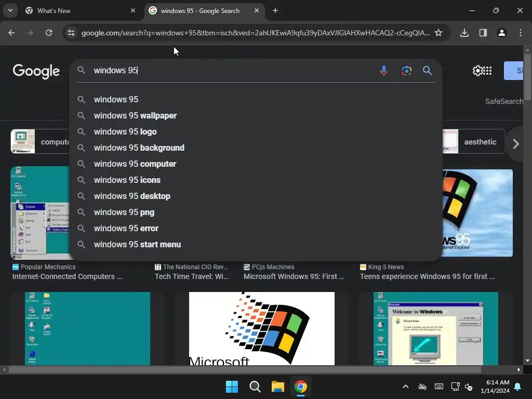The image size is (532, 399).
Task: Open a new browser tab
Action: coord(275,10)
